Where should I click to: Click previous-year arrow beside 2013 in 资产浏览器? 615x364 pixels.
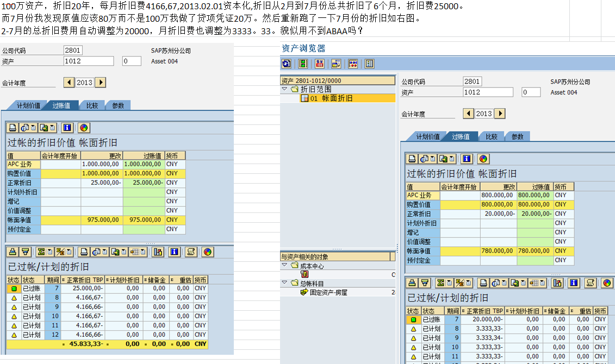(468, 113)
